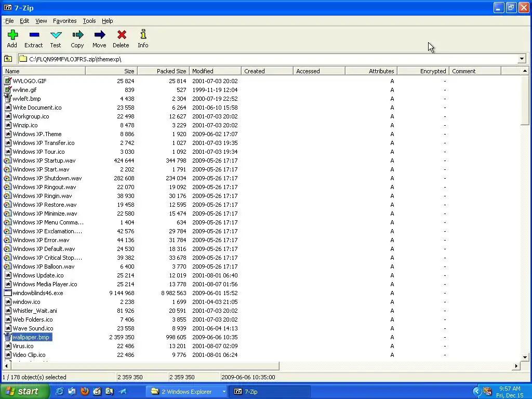Click the archive path address field
Viewport: 532px width, 399px height.
[272, 59]
